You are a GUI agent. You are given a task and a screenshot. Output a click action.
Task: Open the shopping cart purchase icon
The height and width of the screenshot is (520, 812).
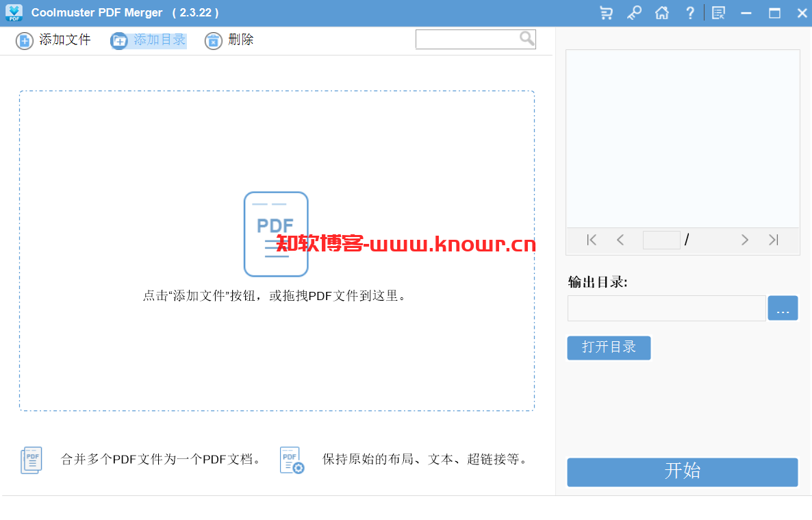(x=606, y=12)
